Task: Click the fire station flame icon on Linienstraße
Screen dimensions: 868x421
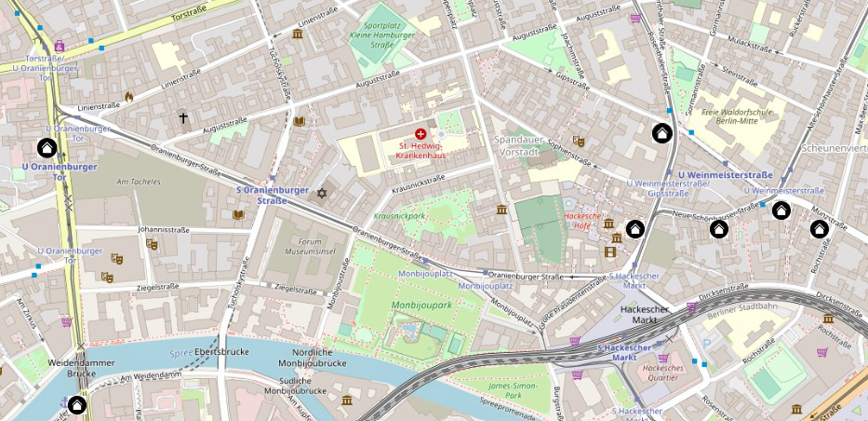Action: [x=129, y=97]
